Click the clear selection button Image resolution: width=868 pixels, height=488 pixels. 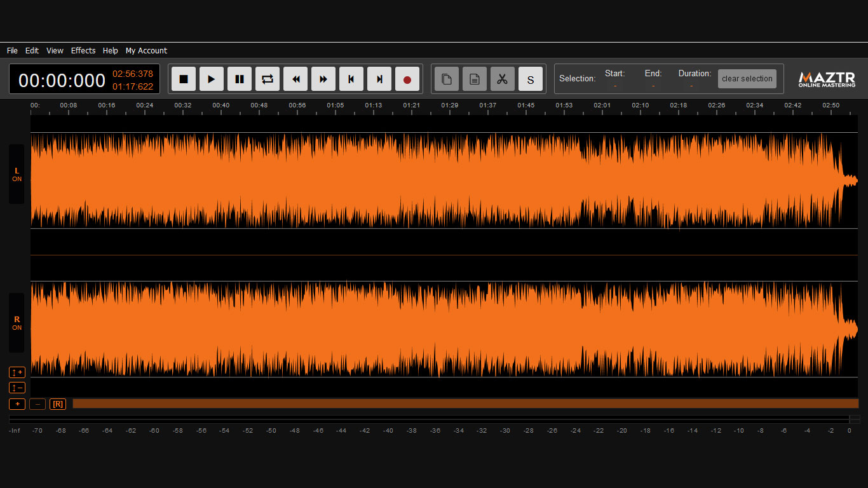click(747, 79)
